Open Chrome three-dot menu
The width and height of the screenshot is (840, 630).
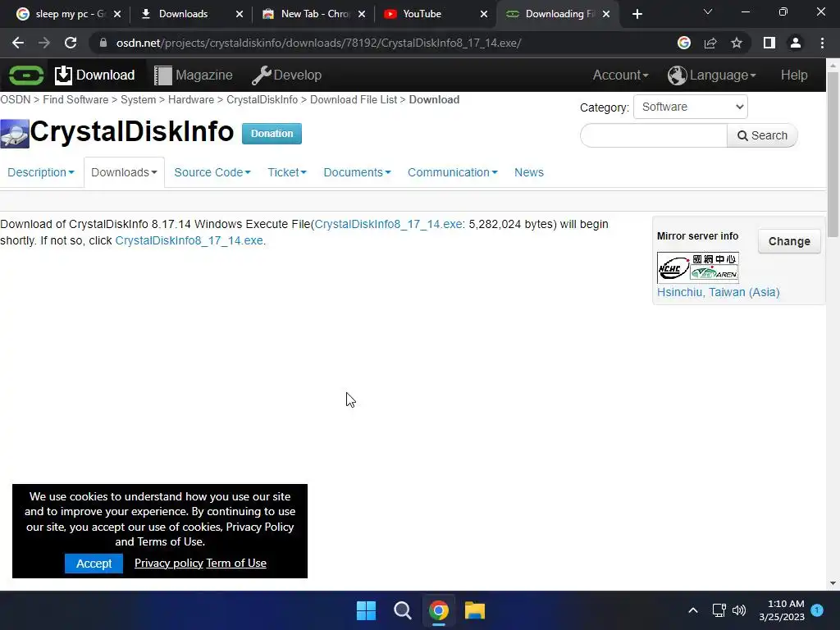point(822,43)
